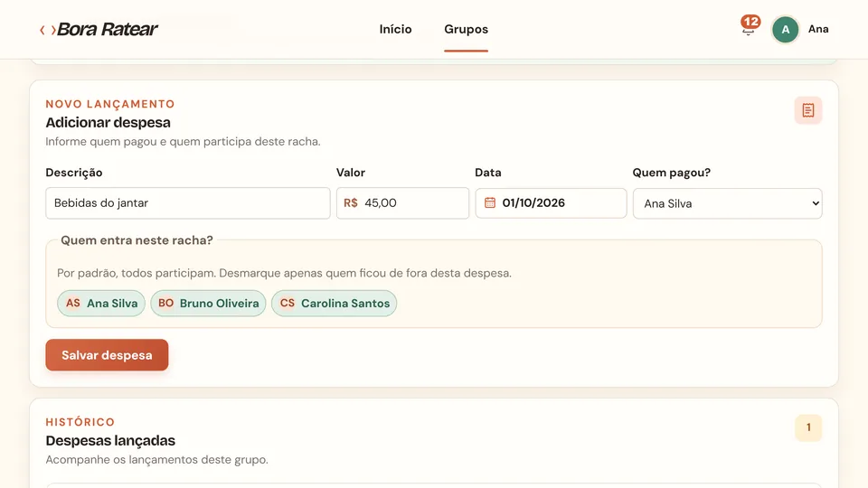Open the Bora Ratear logo home link

click(x=99, y=29)
